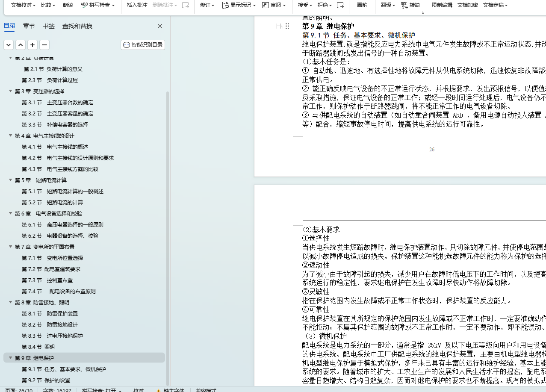This screenshot has height=392, width=546.
Task: Click the paragraph drag handle beside 第9章 heading
Action: 287,26
